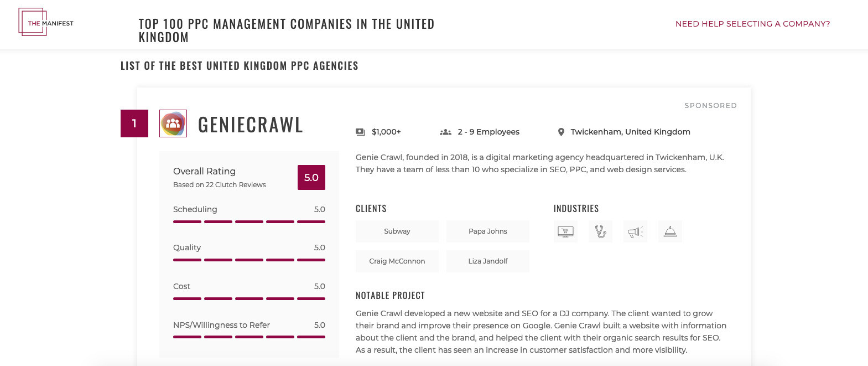This screenshot has width=868, height=366.
Task: Click the Scheduling rating bar
Action: click(x=249, y=221)
